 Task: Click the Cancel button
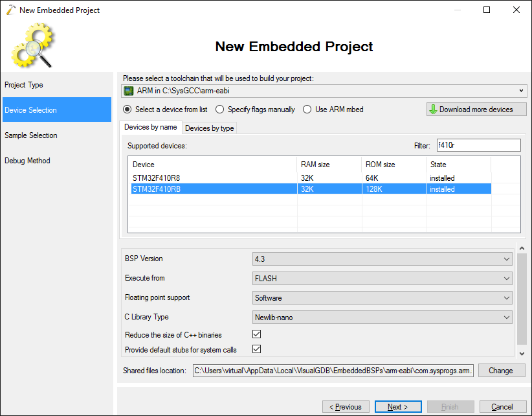pyautogui.click(x=502, y=407)
